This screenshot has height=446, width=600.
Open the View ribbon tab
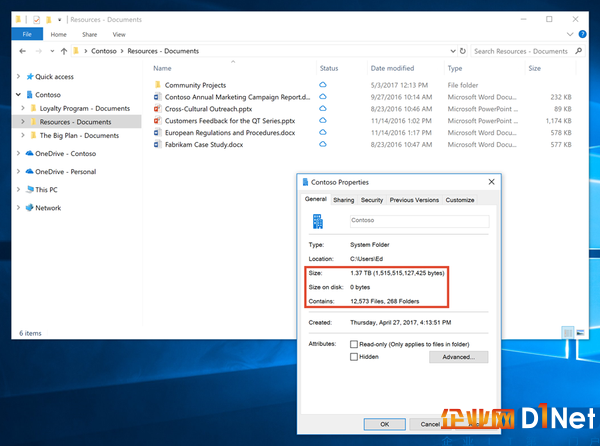[x=119, y=34]
